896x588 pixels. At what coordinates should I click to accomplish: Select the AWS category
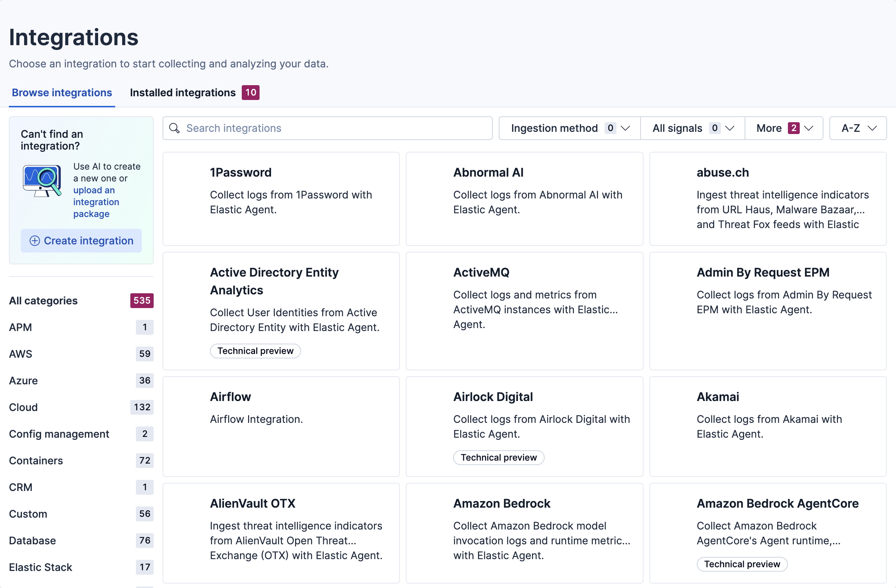[81, 354]
